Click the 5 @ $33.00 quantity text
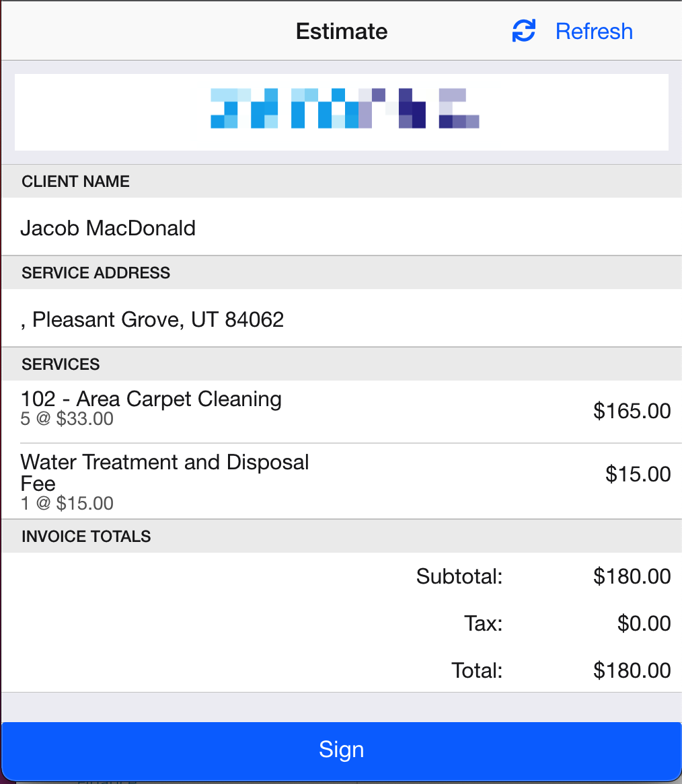The image size is (682, 784). point(67,419)
